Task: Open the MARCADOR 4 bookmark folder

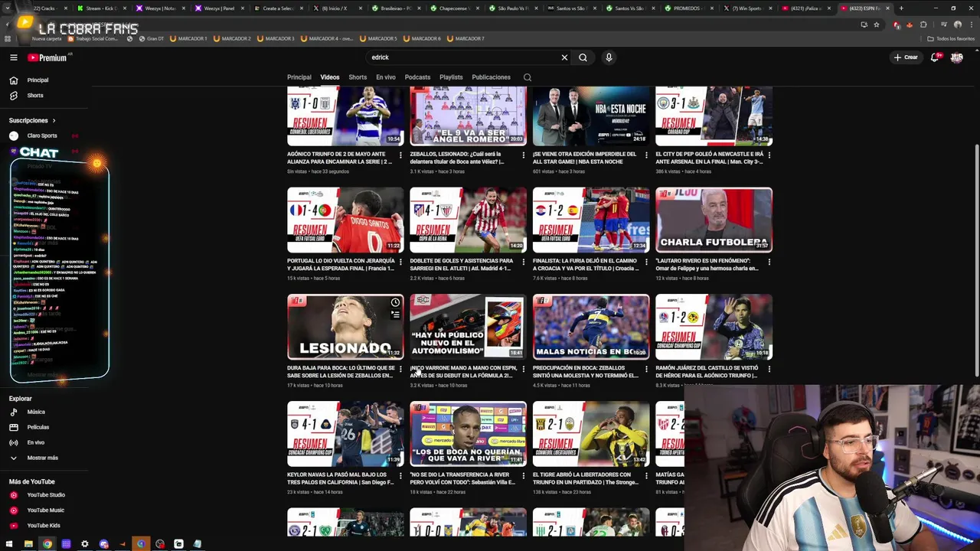Action: tap(328, 38)
